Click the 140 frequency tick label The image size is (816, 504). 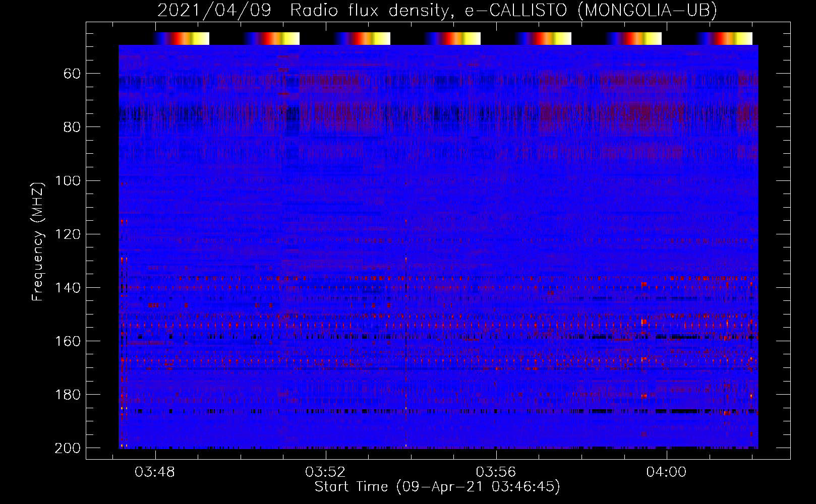point(68,288)
